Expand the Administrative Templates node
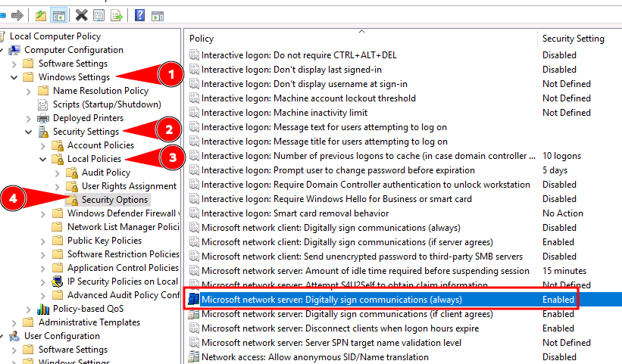The width and height of the screenshot is (622, 364). [14, 323]
